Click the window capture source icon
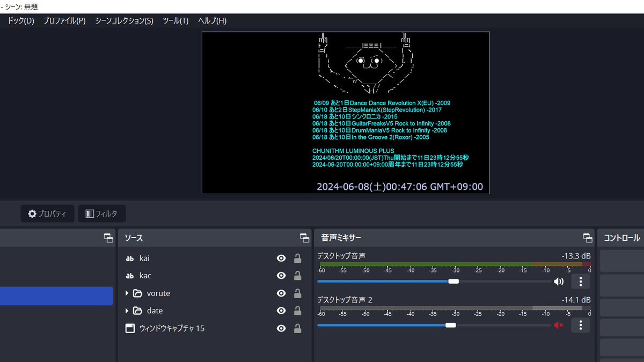This screenshot has height=362, width=644. pyautogui.click(x=129, y=328)
